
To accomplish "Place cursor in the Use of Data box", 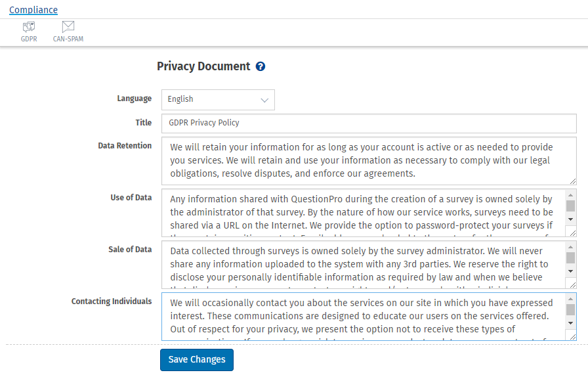I will click(361, 213).
